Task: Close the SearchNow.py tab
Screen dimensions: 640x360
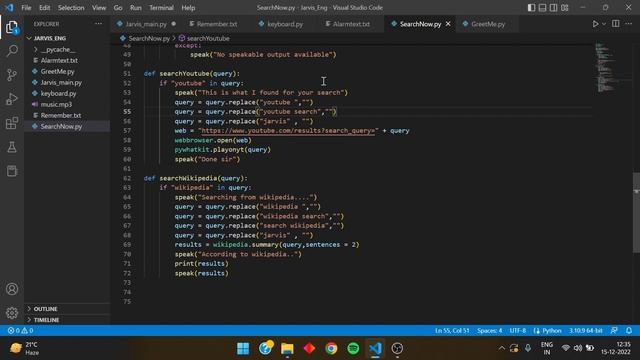Action: pos(448,24)
